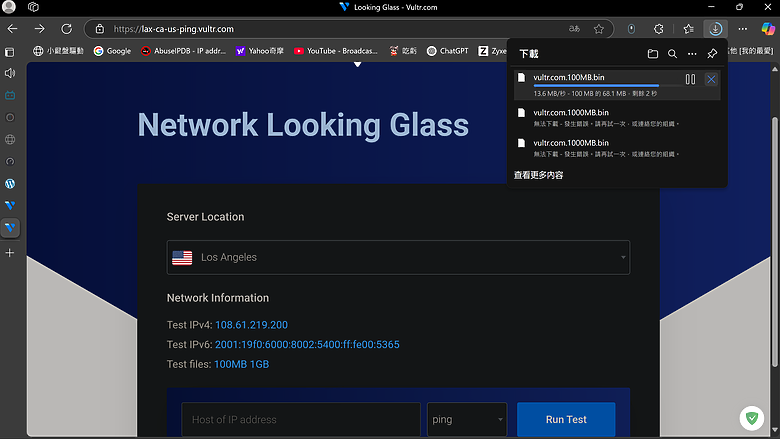
Task: Open the AbuseIPDB bookmark
Action: 183,51
